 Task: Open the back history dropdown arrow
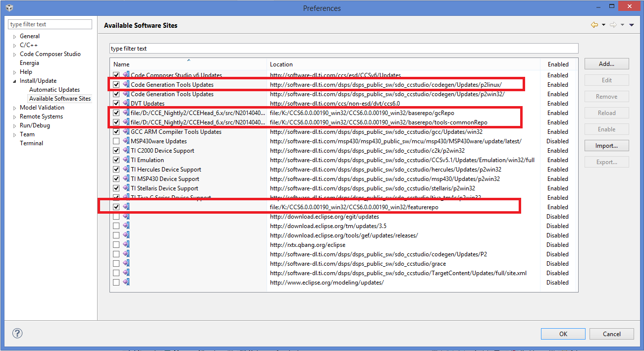point(603,25)
